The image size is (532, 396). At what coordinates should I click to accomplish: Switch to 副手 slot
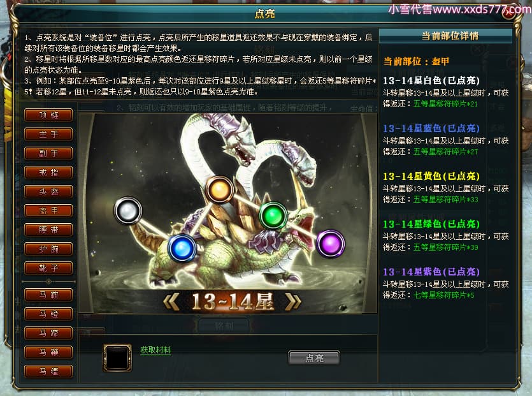tap(48, 153)
